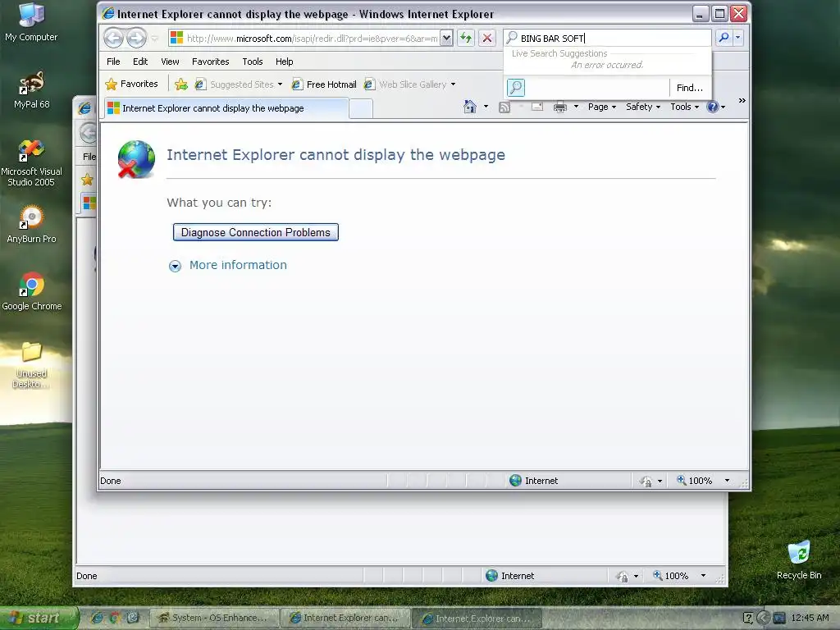Open Google Chrome desktop shortcut
The height and width of the screenshot is (630, 840).
pyautogui.click(x=32, y=291)
